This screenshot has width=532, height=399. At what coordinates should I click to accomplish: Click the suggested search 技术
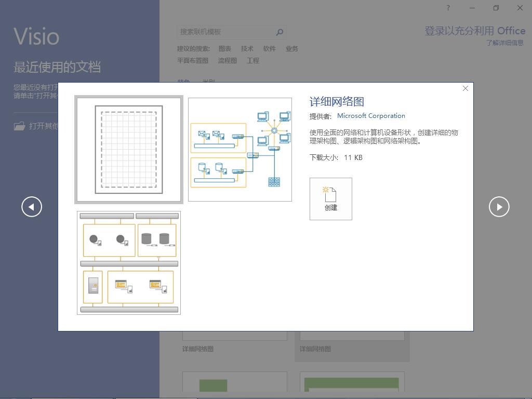[247, 48]
